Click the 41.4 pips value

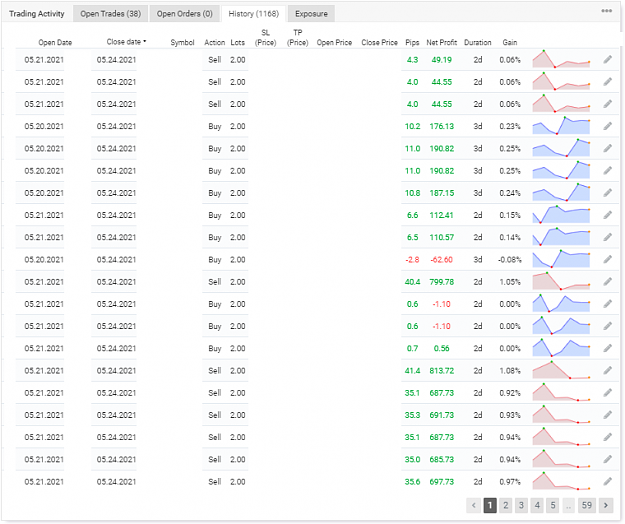(412, 371)
